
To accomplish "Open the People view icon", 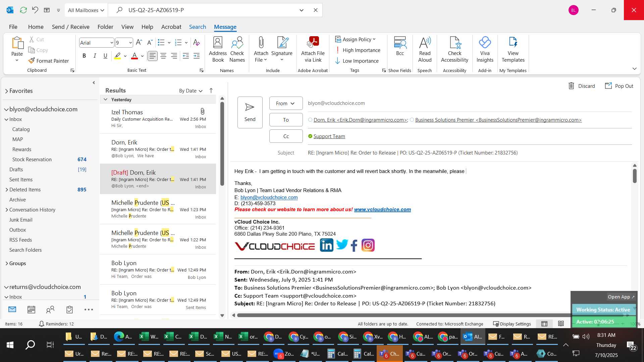I will point(50,310).
